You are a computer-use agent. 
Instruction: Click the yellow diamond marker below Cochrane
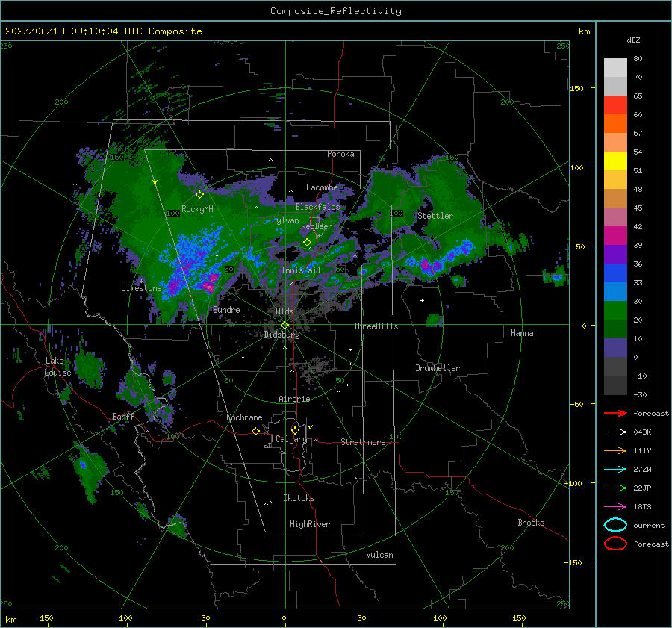click(255, 431)
